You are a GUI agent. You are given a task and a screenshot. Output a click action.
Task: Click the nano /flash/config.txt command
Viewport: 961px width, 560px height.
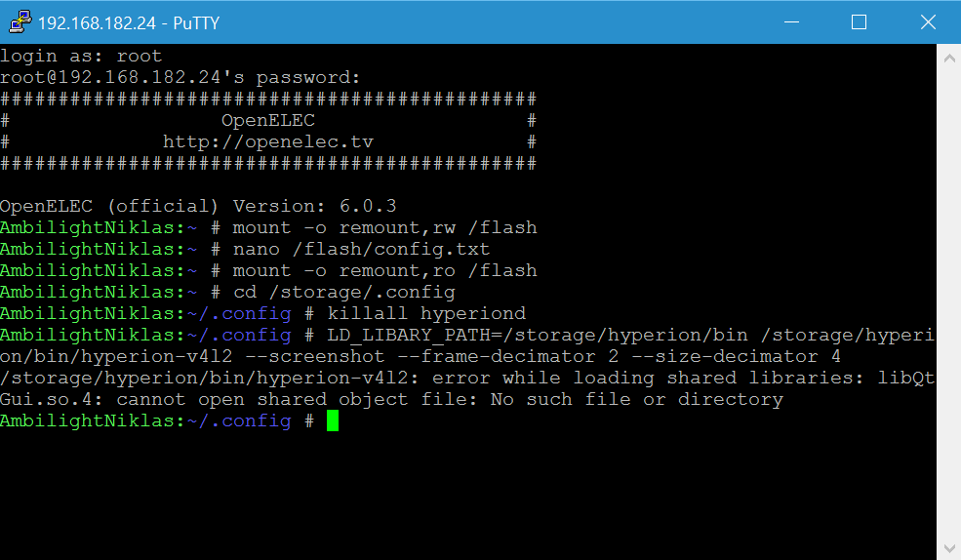point(361,250)
